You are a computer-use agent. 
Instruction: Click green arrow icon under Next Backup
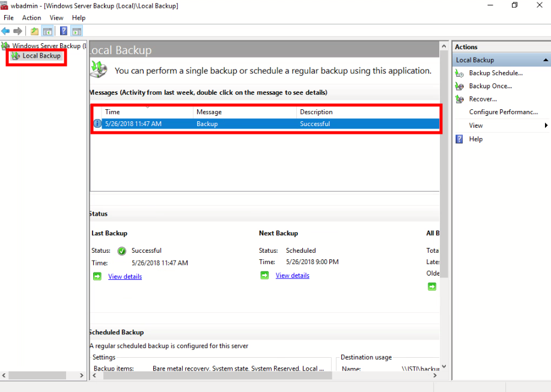click(264, 276)
